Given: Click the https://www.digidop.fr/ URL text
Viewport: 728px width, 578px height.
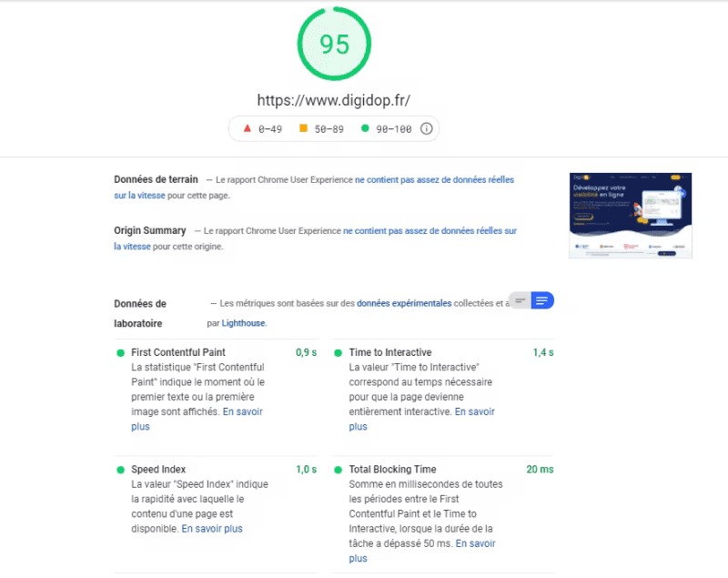Looking at the screenshot, I should click(x=334, y=100).
